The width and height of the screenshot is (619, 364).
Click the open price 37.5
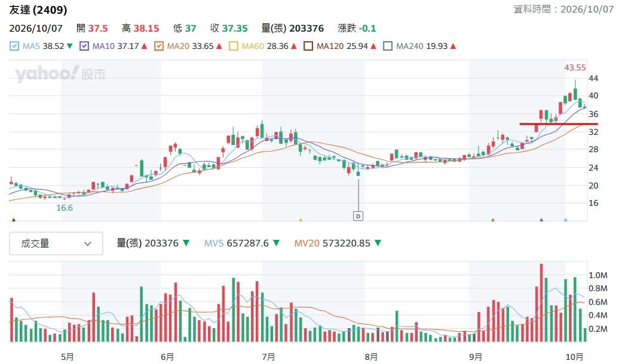click(98, 29)
